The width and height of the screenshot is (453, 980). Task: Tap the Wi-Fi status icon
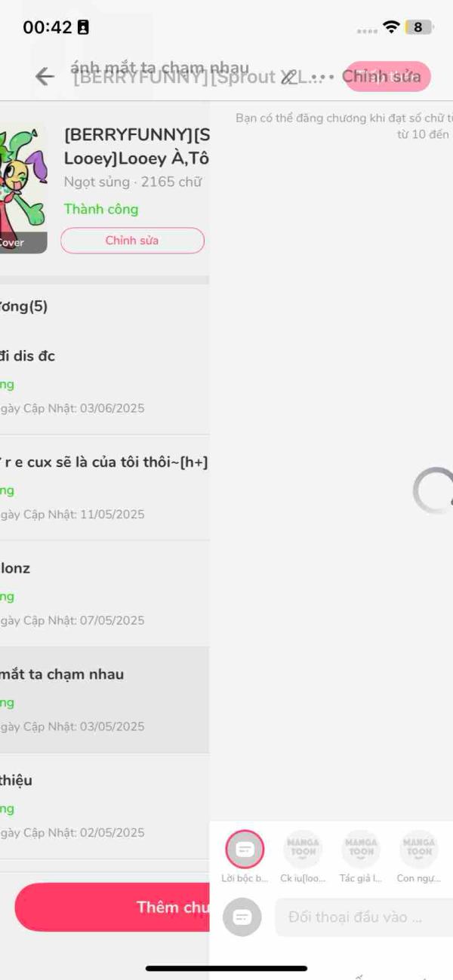391,27
